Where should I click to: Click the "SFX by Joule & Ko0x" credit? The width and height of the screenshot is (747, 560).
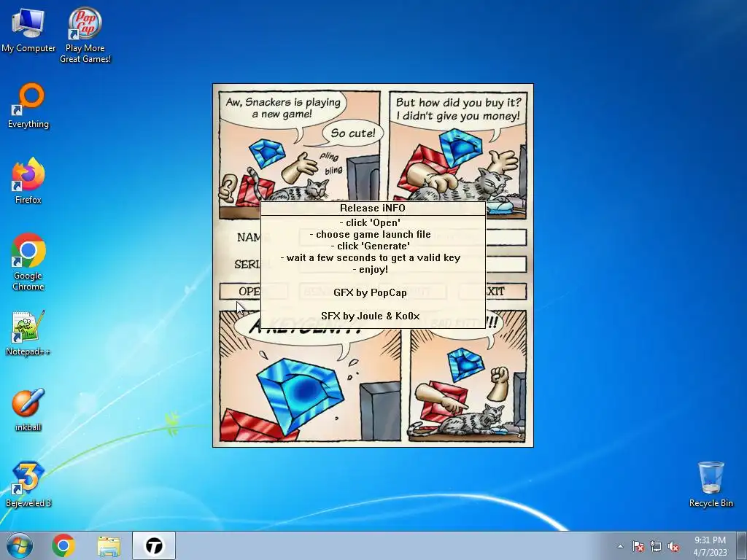(x=370, y=316)
